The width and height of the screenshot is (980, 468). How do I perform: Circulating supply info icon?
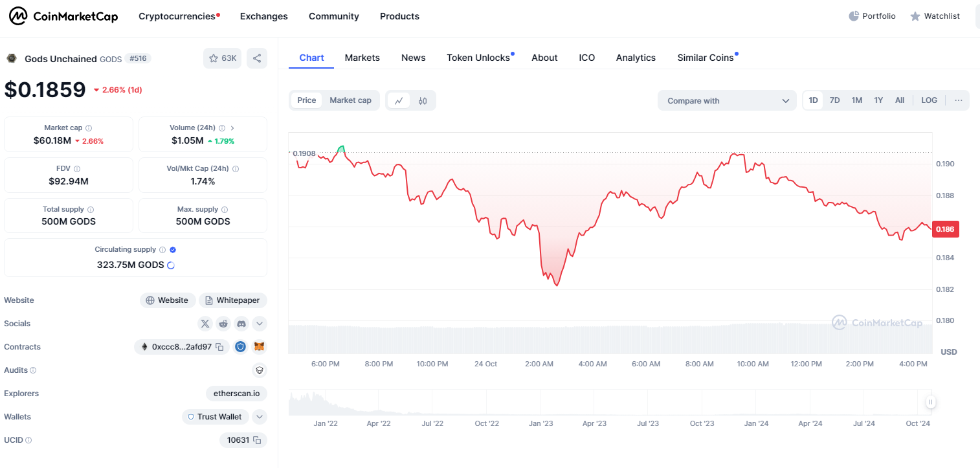(x=162, y=250)
